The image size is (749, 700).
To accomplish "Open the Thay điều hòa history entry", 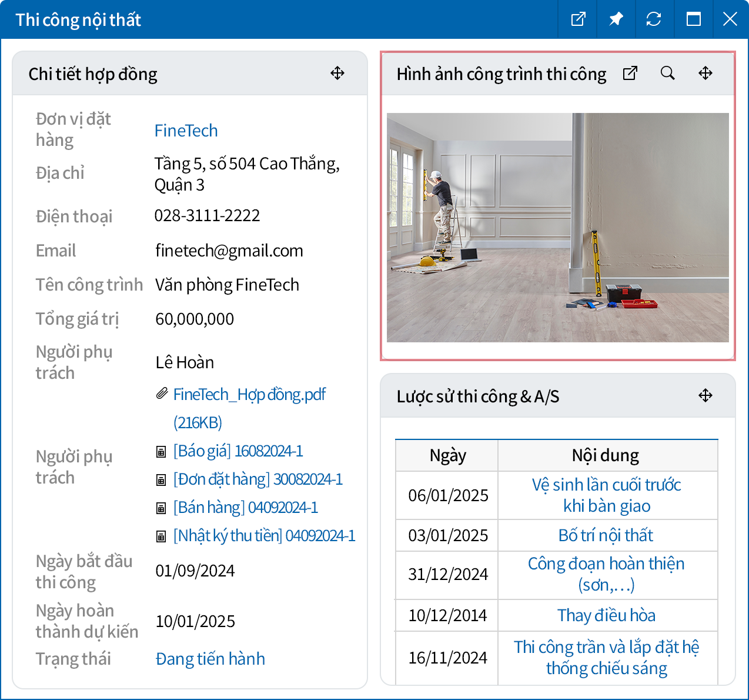I will [606, 615].
